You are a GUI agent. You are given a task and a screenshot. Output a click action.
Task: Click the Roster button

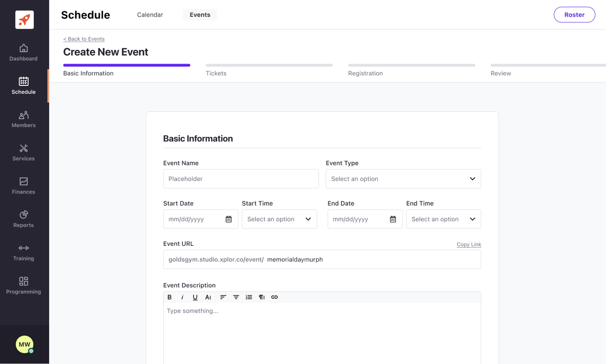pyautogui.click(x=574, y=15)
